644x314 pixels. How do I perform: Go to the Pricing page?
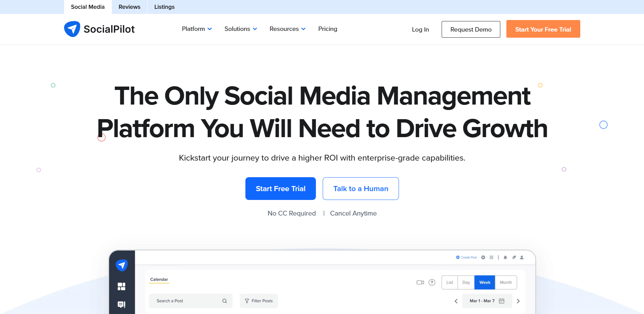click(x=327, y=29)
